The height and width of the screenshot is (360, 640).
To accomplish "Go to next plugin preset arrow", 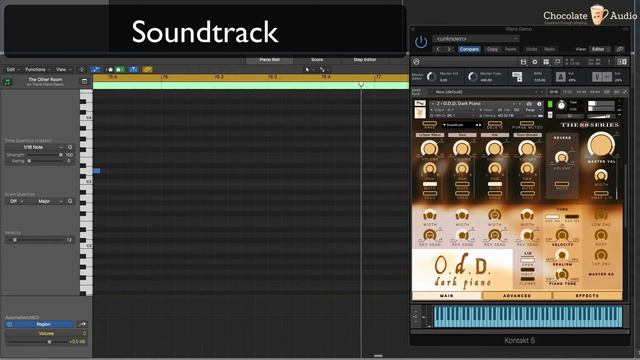I will [x=449, y=49].
